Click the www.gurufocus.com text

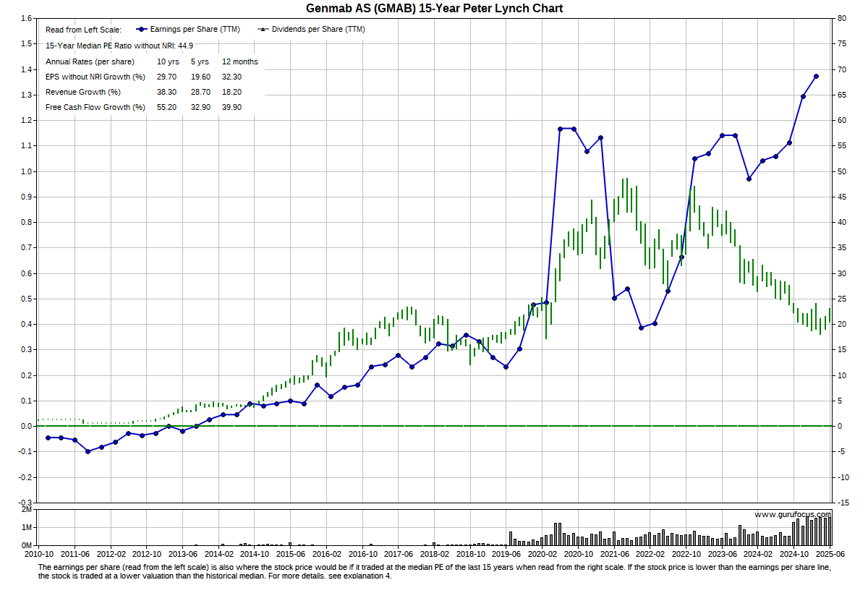point(793,515)
